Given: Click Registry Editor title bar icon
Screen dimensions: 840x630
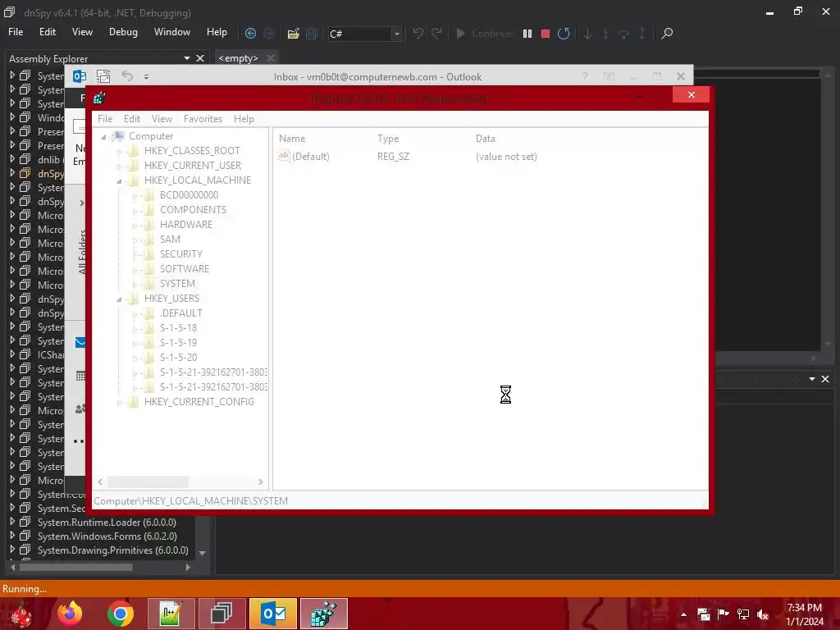Looking at the screenshot, I should [99, 98].
